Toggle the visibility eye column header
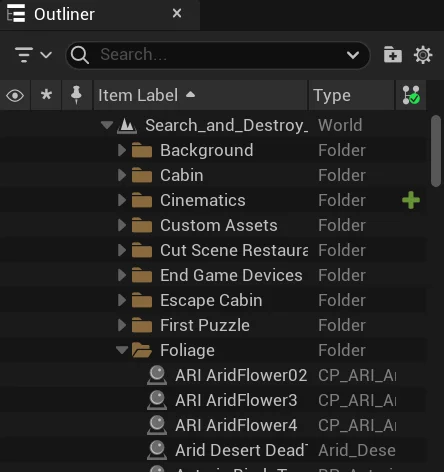 15,96
